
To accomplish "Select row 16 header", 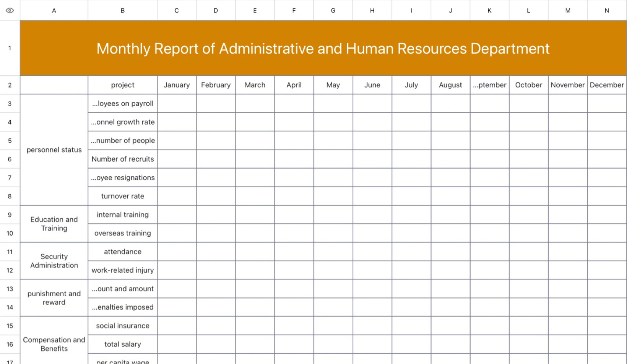I will click(10, 344).
